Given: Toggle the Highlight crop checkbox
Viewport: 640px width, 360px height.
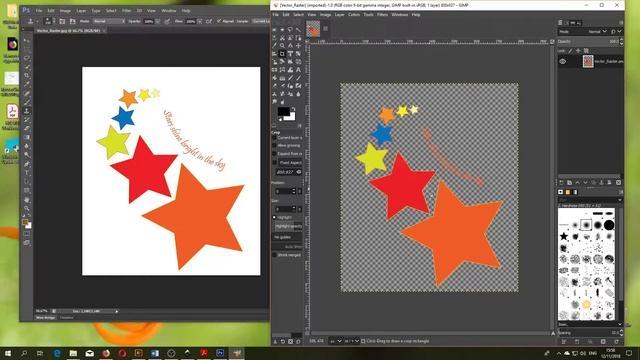Looking at the screenshot, I should tap(275, 217).
